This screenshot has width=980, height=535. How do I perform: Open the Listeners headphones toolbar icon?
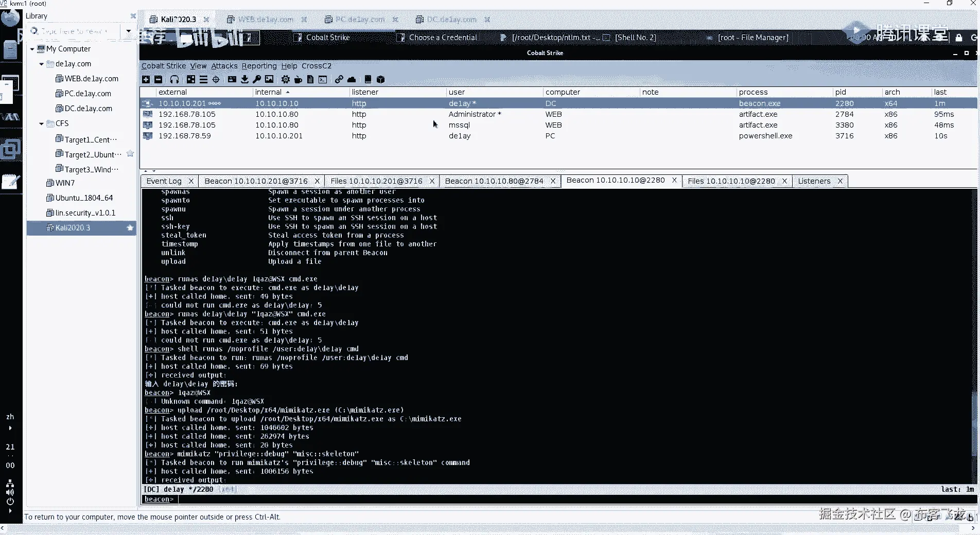(x=174, y=79)
